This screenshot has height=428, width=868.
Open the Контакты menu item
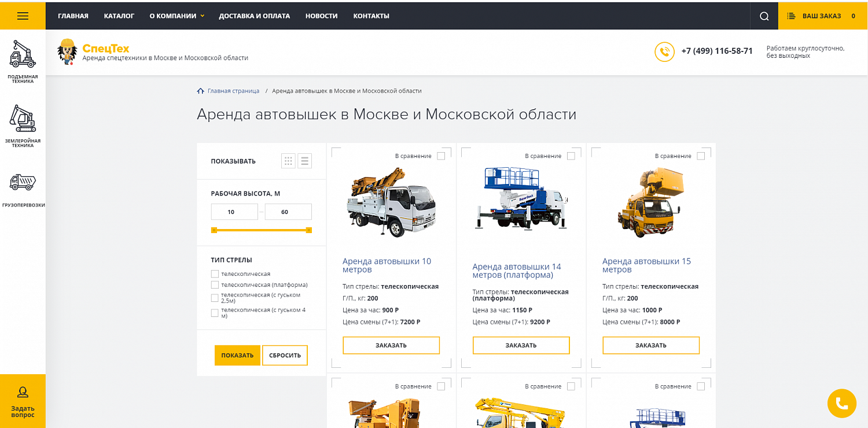coord(372,16)
